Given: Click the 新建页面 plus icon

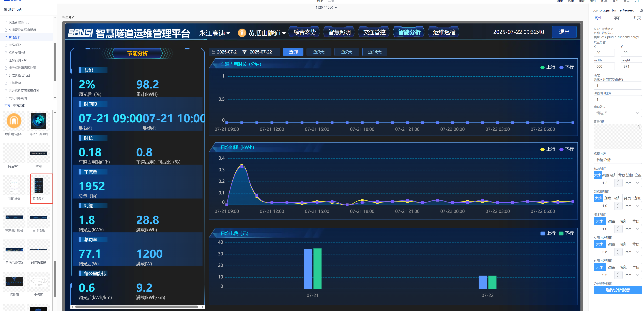Looking at the screenshot, I should coord(6,10).
